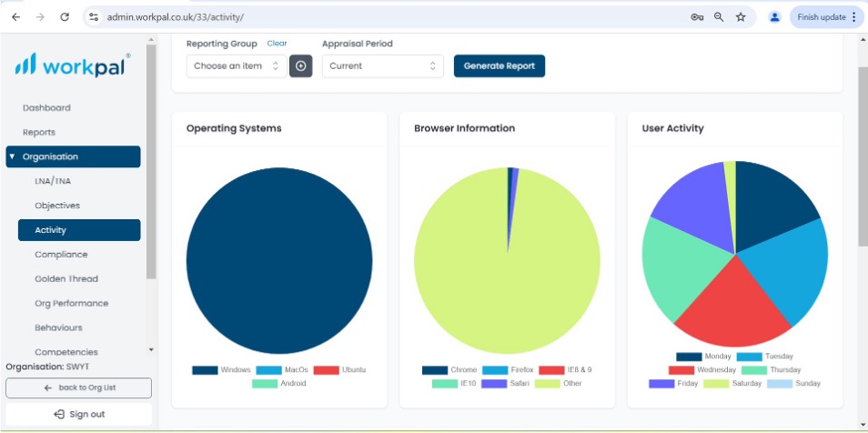Collapse the Organisation menu section
This screenshot has width=868, height=433.
(73, 156)
